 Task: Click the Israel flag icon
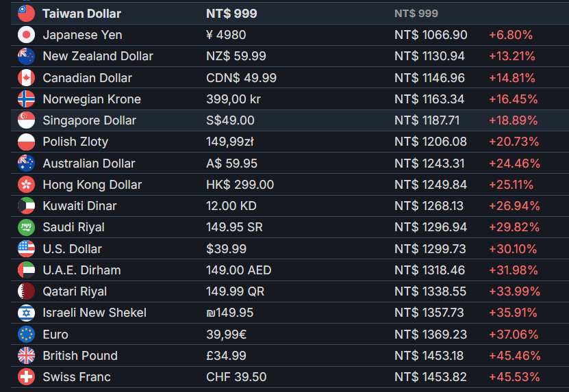tap(26, 313)
